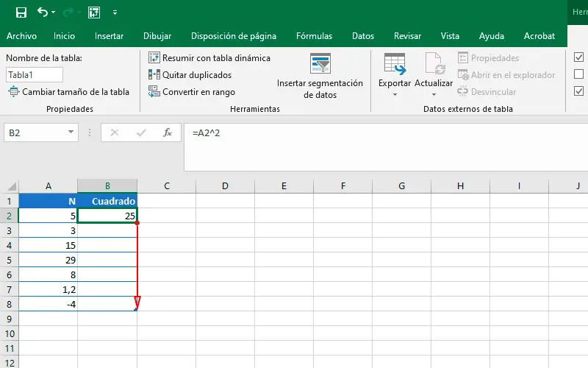This screenshot has width=588, height=368.
Task: Select the Cuadrado header cell
Action: [107, 200]
